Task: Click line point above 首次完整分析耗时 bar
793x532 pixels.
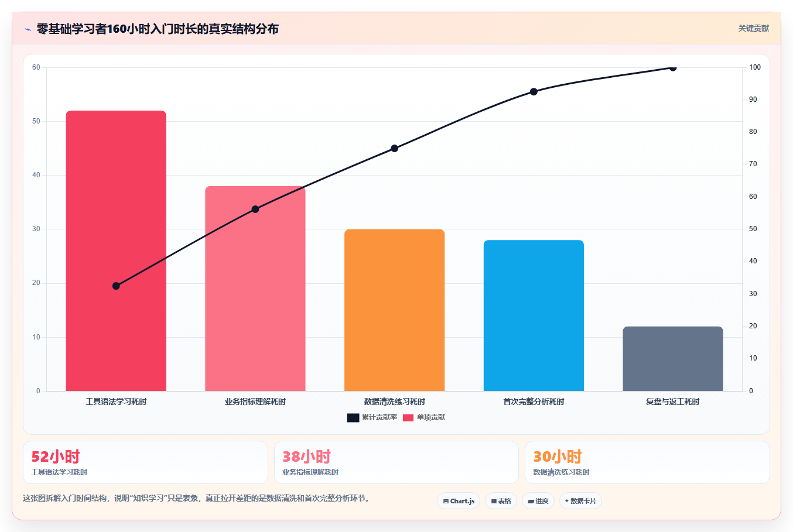Action: coord(534,92)
